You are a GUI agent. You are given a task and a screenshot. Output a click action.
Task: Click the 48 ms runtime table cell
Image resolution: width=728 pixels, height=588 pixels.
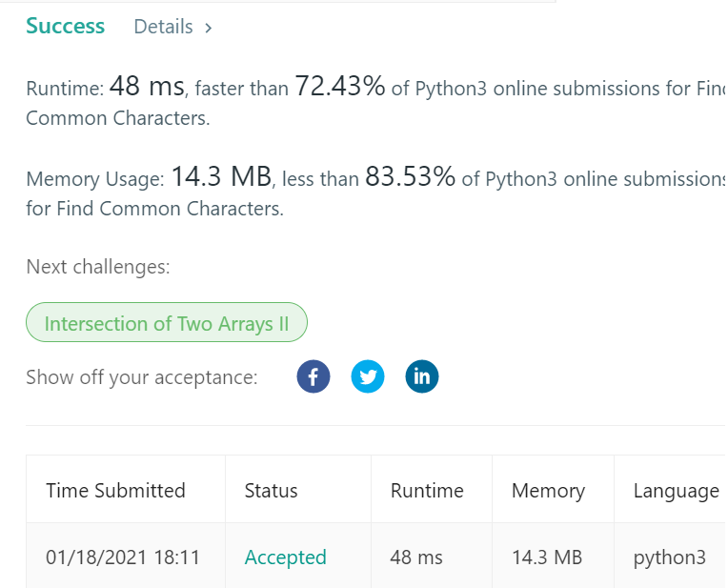tap(416, 557)
